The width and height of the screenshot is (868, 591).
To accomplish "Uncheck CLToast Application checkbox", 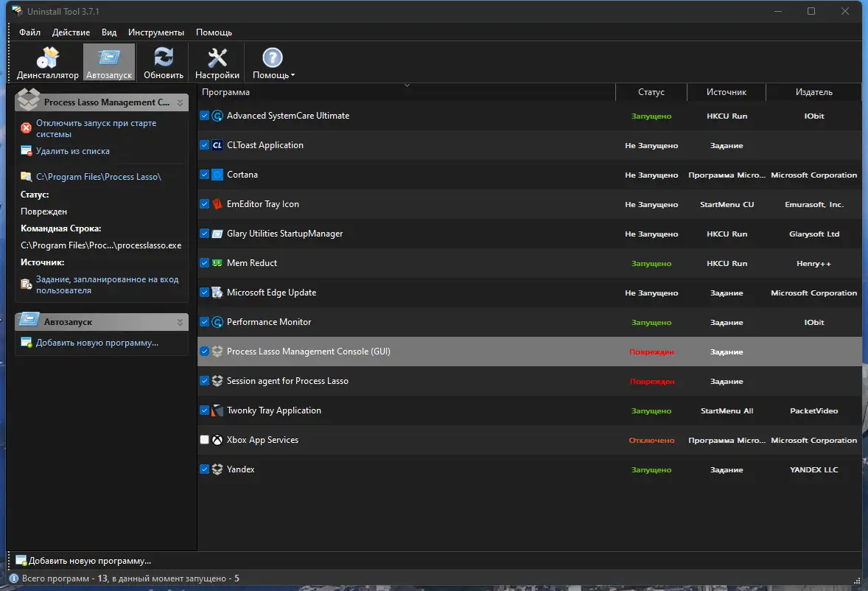I will [204, 144].
